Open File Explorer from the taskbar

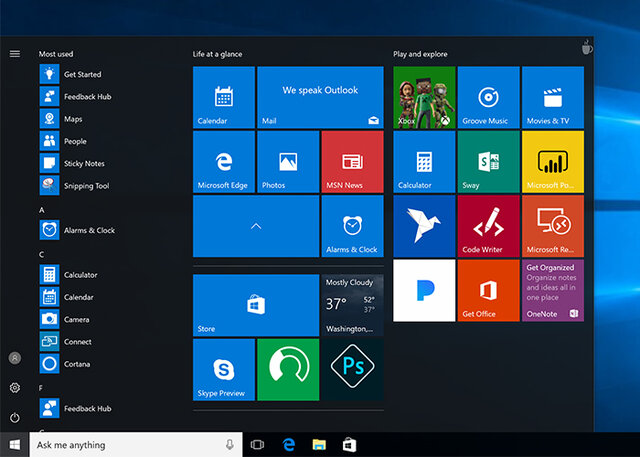click(319, 444)
